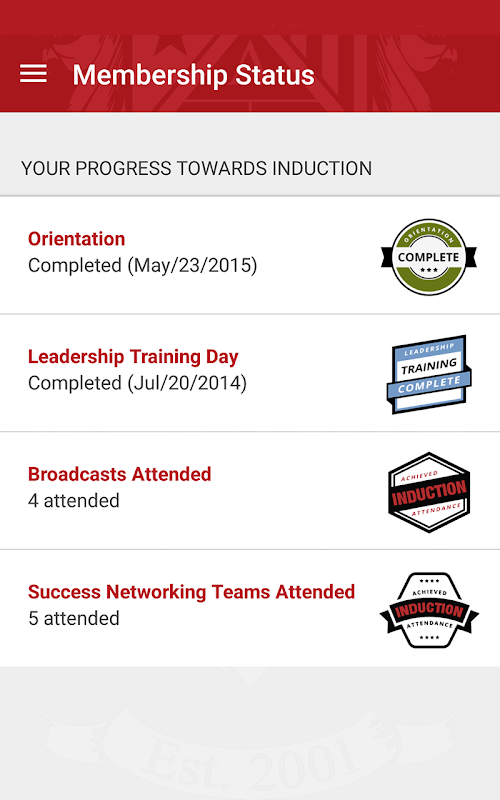
Task: Tap Completed (May/23/2015) date text
Action: (x=143, y=265)
